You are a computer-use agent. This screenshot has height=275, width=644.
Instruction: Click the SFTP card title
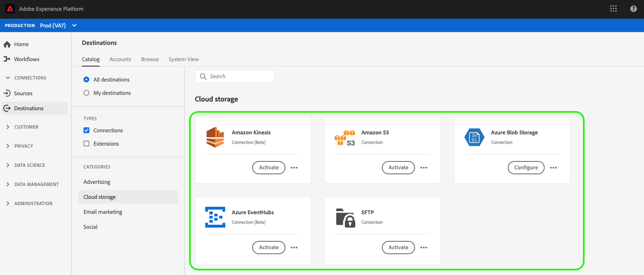click(368, 213)
